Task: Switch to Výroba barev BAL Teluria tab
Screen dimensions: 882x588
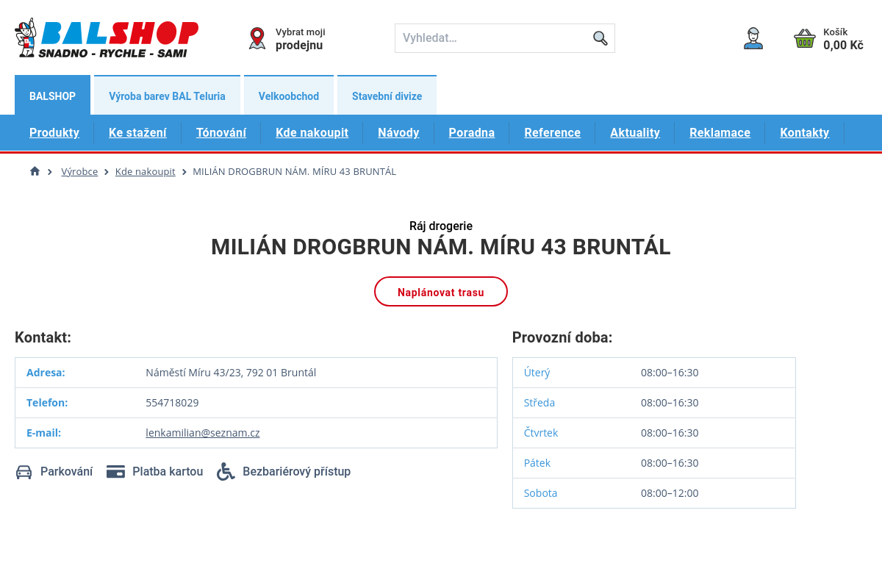Action: (167, 96)
